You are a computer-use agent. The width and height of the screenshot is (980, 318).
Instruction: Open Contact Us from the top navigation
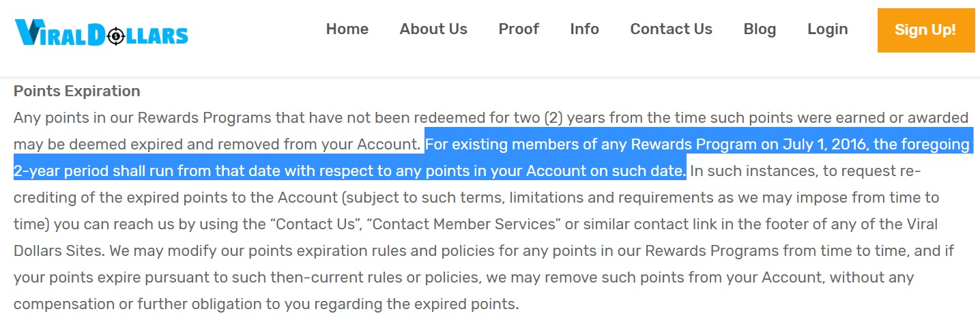672,29
